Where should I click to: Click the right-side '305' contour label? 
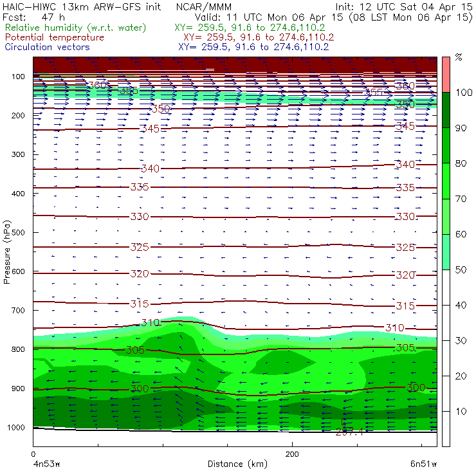click(x=405, y=347)
